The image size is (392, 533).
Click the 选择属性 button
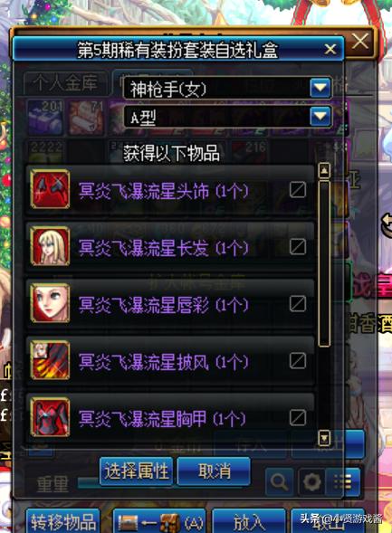tap(137, 471)
